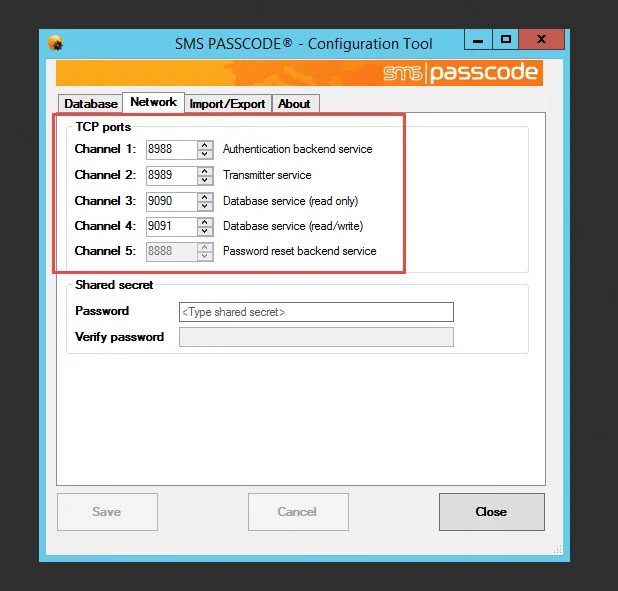The width and height of the screenshot is (618, 591).
Task: Click the Cancel button
Action: 298,512
